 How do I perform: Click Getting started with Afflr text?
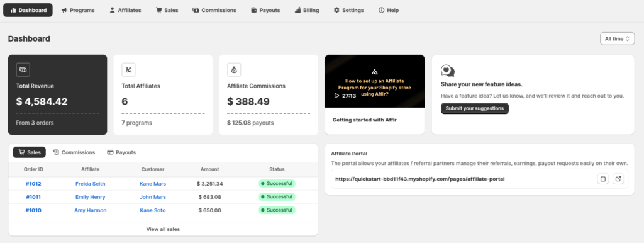[x=365, y=120]
